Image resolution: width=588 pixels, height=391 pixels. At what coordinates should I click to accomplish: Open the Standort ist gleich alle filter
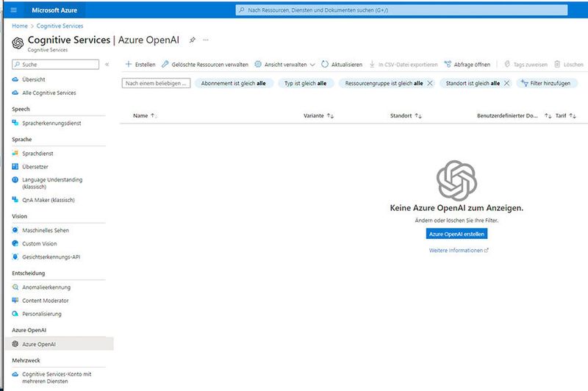pos(473,83)
